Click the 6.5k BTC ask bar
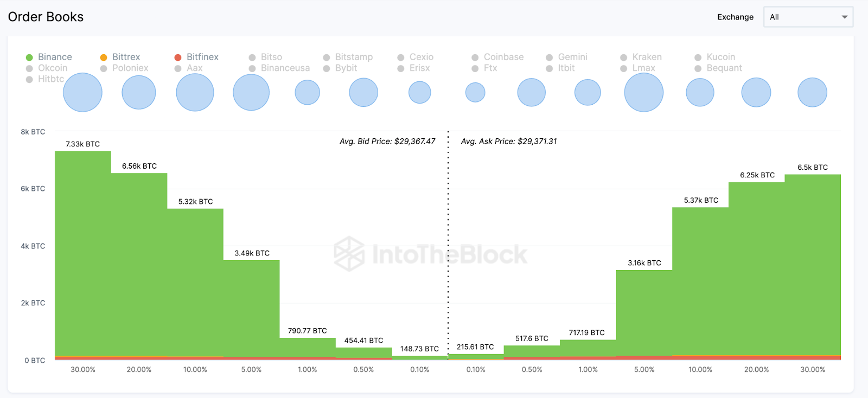Image resolution: width=868 pixels, height=398 pixels. point(813,266)
